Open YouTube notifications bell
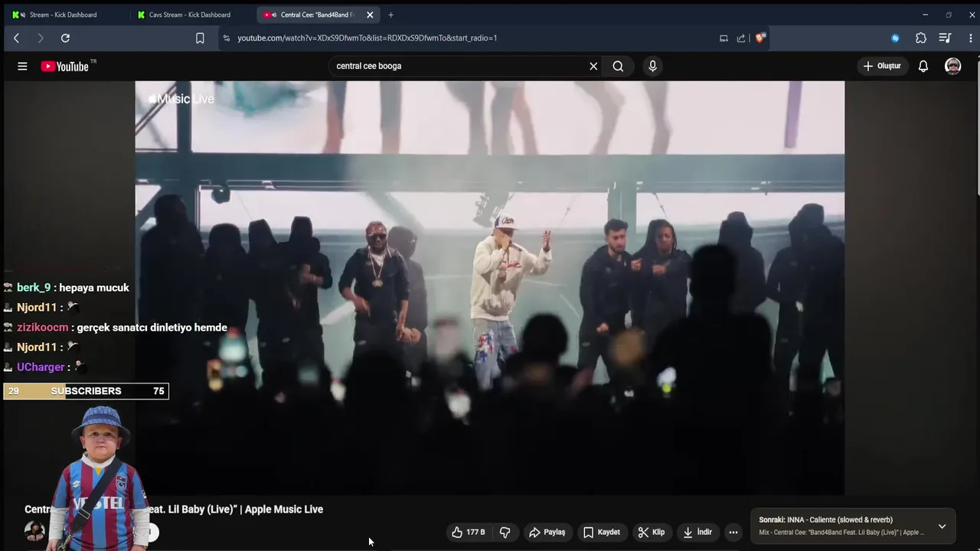Screen dimensions: 980x551 click(x=923, y=67)
